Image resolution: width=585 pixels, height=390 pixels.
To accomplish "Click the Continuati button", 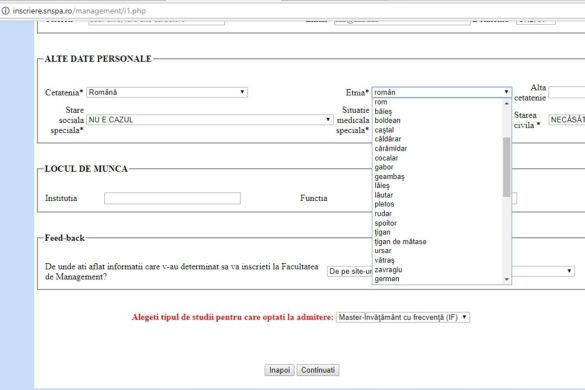I will pyautogui.click(x=318, y=370).
